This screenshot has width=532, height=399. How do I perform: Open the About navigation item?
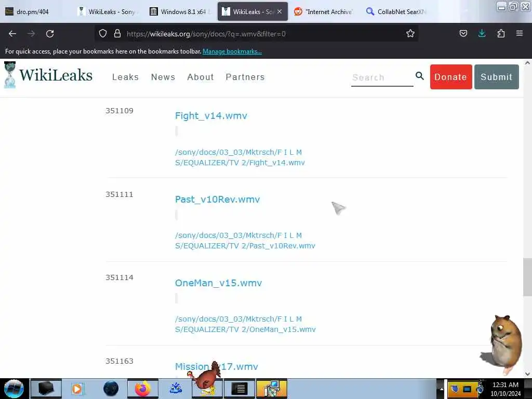click(201, 77)
